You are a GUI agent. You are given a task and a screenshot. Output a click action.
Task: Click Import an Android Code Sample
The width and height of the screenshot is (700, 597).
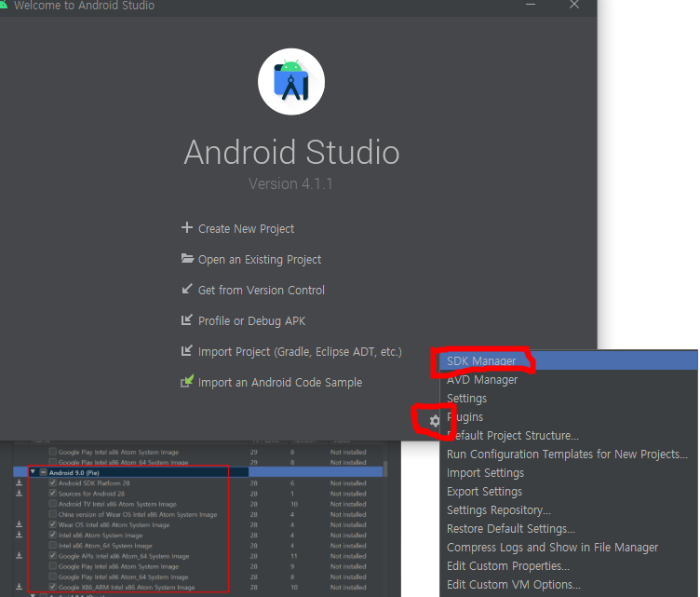tap(280, 383)
